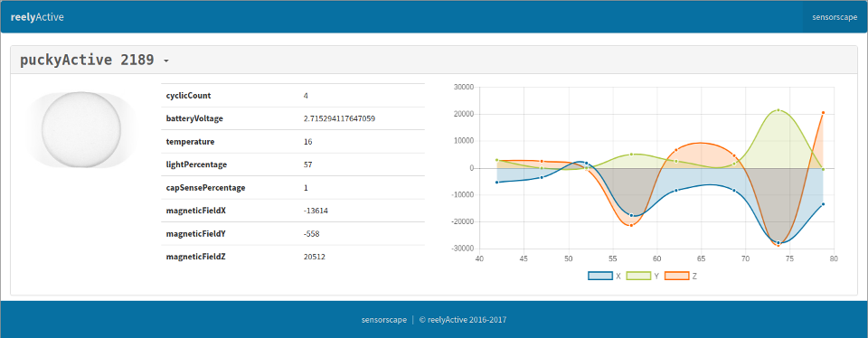Click the magneticFieldX value -13614
The height and width of the screenshot is (338, 868).
[315, 211]
